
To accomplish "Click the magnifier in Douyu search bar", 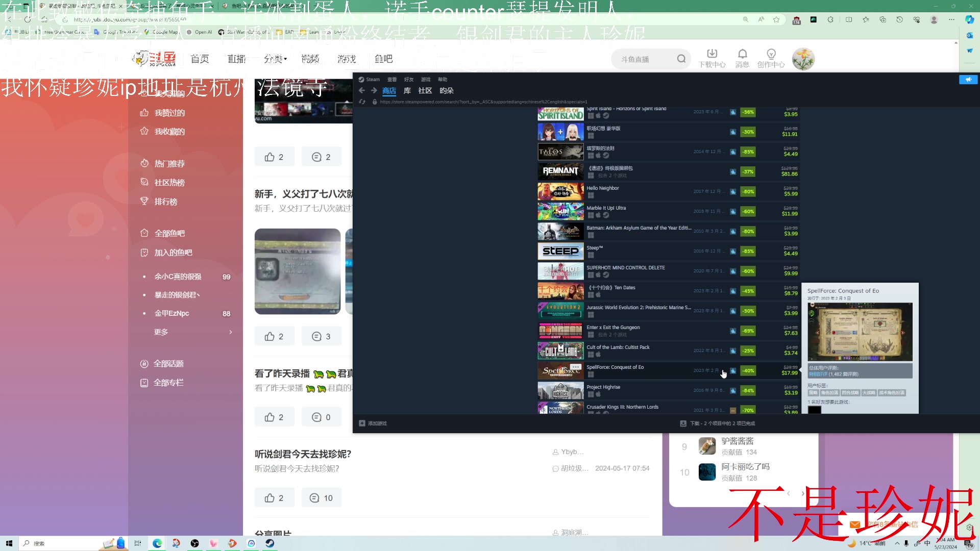I will (681, 58).
